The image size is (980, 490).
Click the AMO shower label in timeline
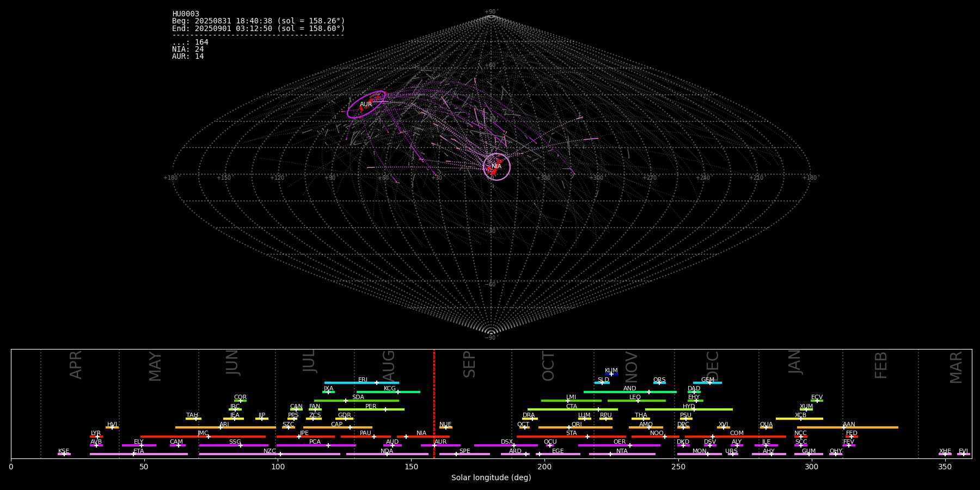coord(646,425)
